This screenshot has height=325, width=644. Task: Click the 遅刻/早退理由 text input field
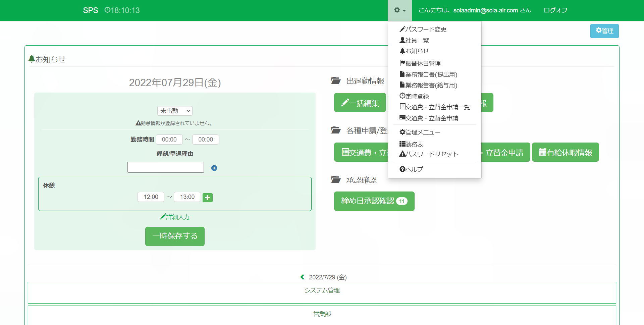click(166, 167)
